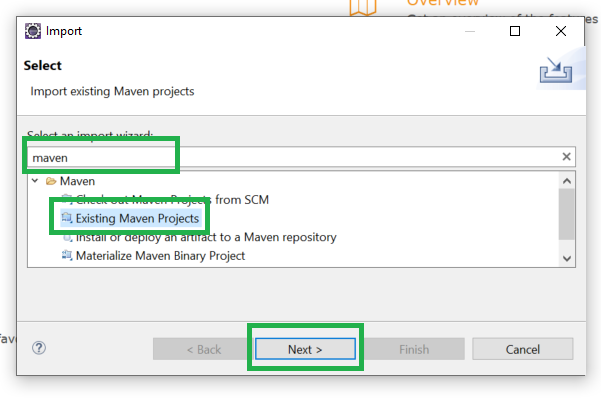
Task: Click the wizard list scrollbar thumb
Action: pyautogui.click(x=567, y=214)
